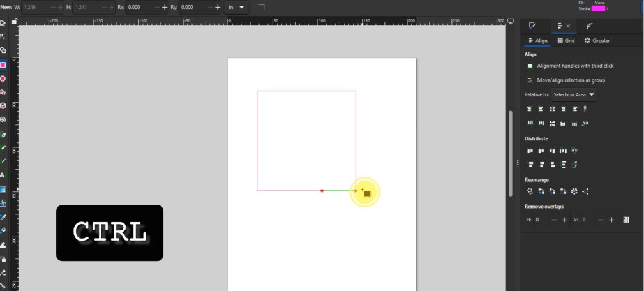Click the Remove overlaps apply icon
Viewport: 644px width, 291px height.
pos(626,220)
